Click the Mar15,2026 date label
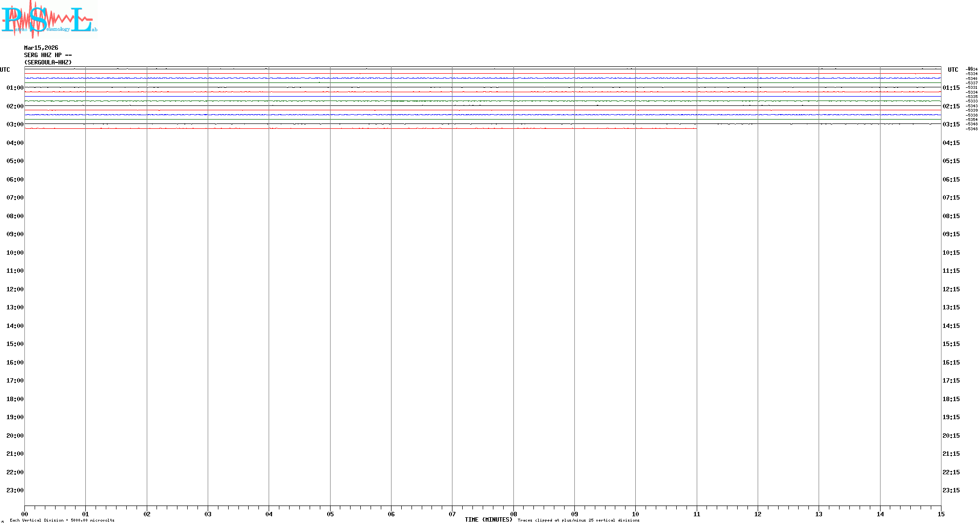 (x=41, y=48)
